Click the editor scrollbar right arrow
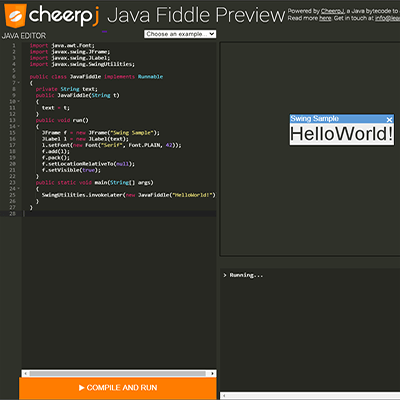Screen dimensions: 400x400 point(212,374)
